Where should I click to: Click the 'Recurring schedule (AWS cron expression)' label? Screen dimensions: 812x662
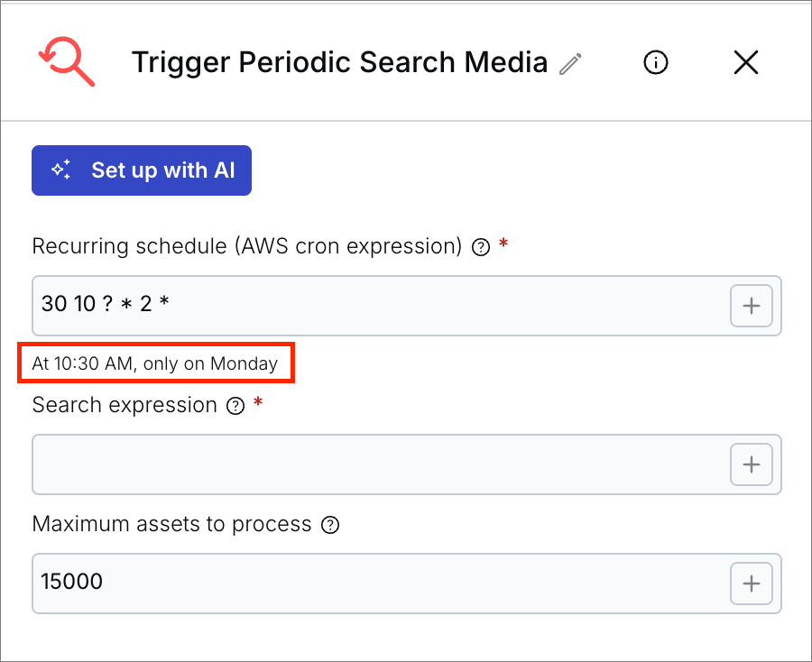pos(247,246)
